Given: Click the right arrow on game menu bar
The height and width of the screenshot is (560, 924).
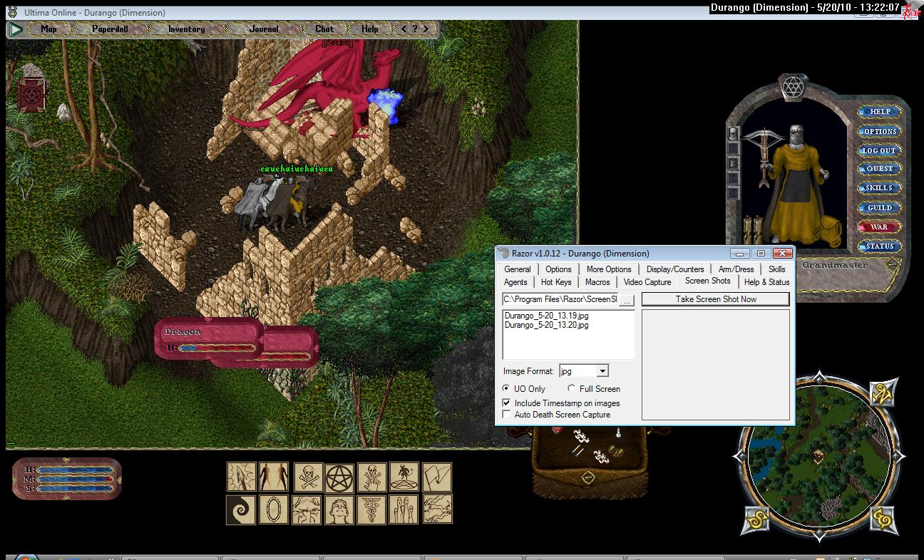Looking at the screenshot, I should 426,29.
